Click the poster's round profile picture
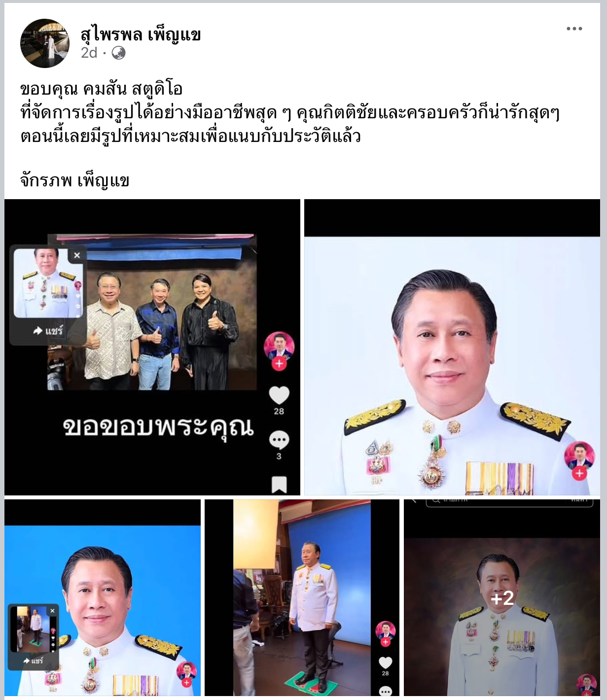Viewport: 607px width, 700px height. 45,43
